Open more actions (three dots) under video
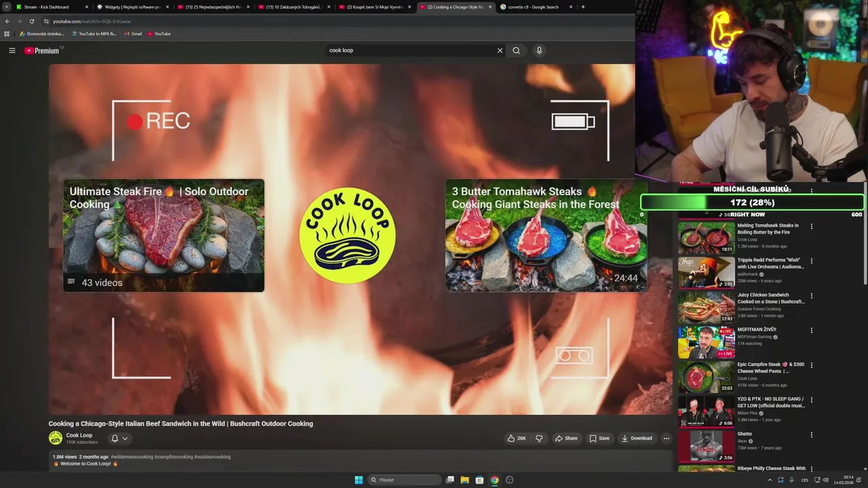This screenshot has width=868, height=488. pyautogui.click(x=666, y=439)
